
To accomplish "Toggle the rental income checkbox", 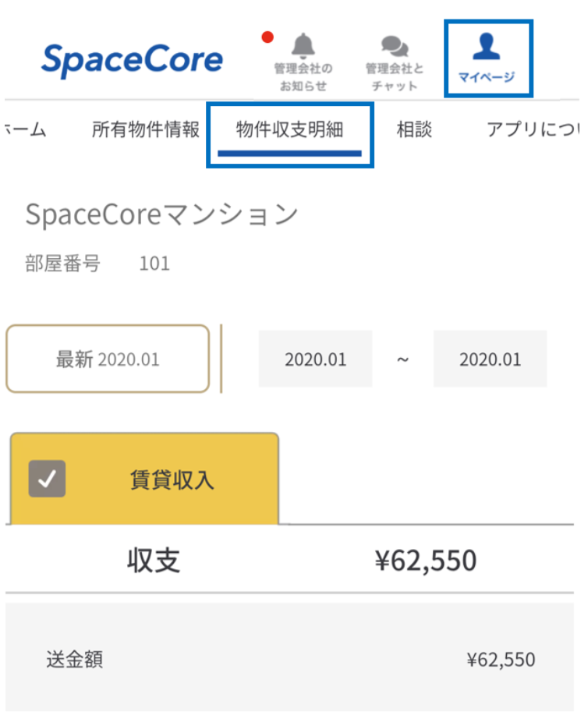I will click(47, 479).
